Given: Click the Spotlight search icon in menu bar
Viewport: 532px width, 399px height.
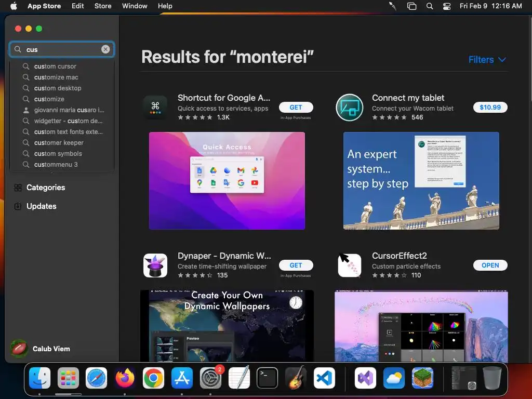Looking at the screenshot, I should tap(430, 6).
